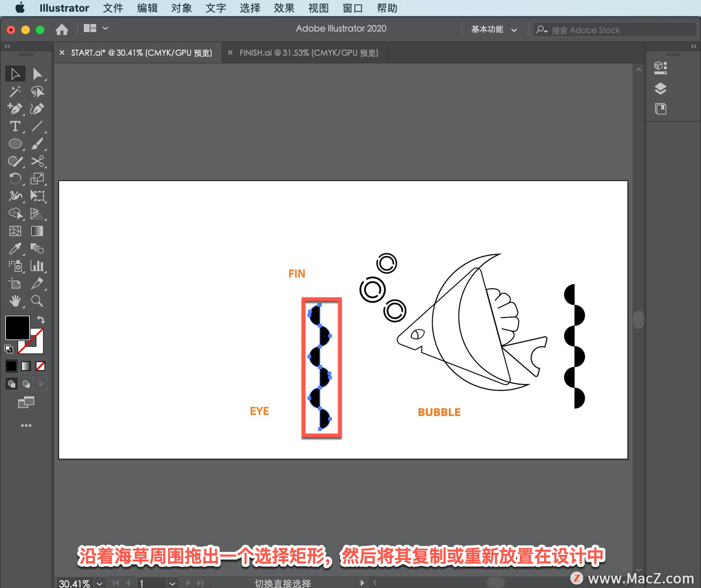Select the Column Graph tool
The width and height of the screenshot is (701, 588).
pyautogui.click(x=37, y=266)
